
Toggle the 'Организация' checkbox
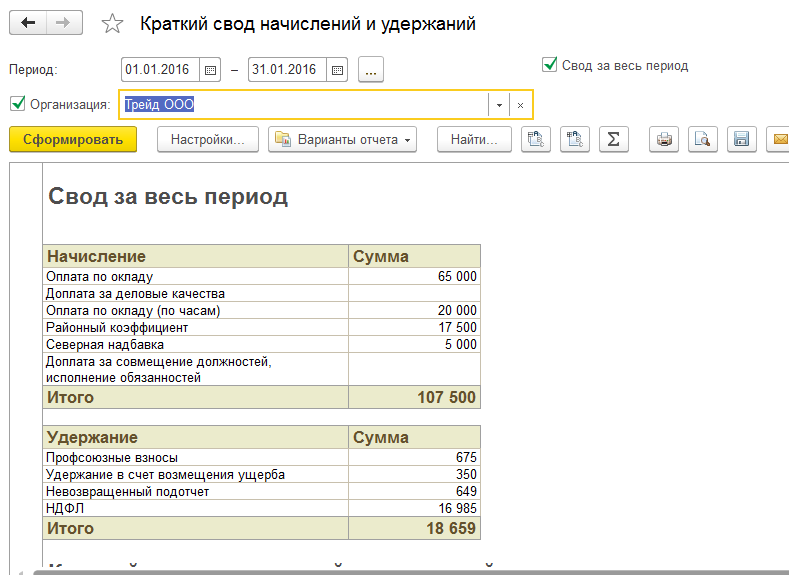click(16, 103)
